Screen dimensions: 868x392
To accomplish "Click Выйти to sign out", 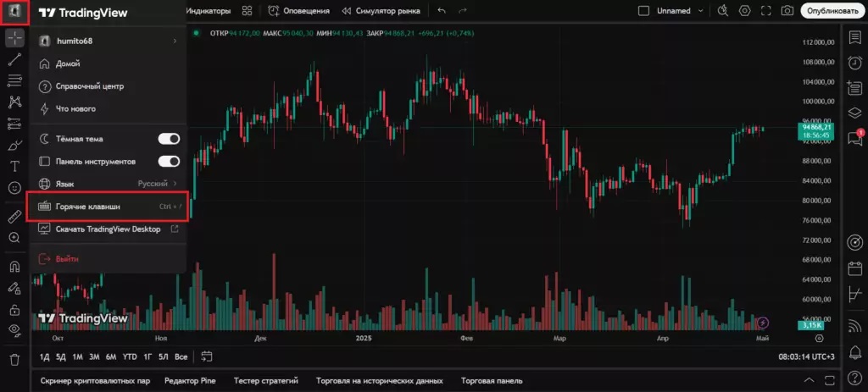I will pos(109,259).
